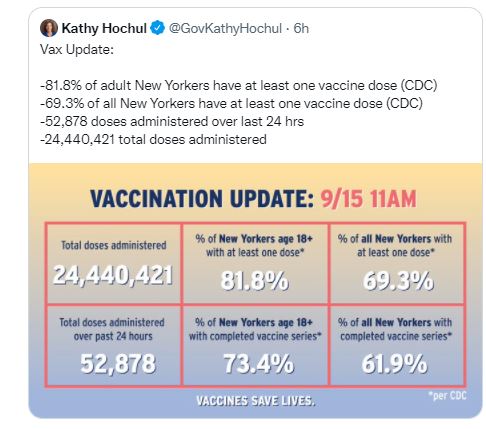Click the 24,440,421 total doses tweet line

pyautogui.click(x=153, y=139)
